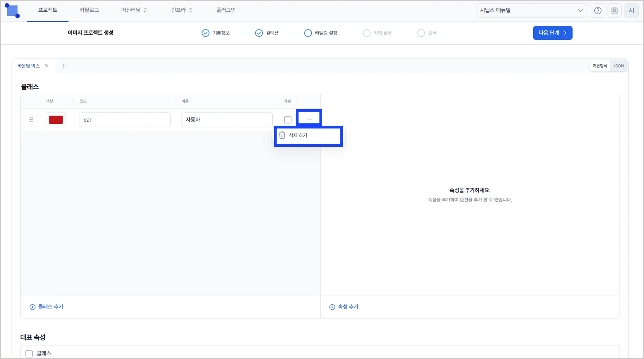The height and width of the screenshot is (359, 644).
Task: Select the 라벨링 설정 step circle
Action: [308, 33]
